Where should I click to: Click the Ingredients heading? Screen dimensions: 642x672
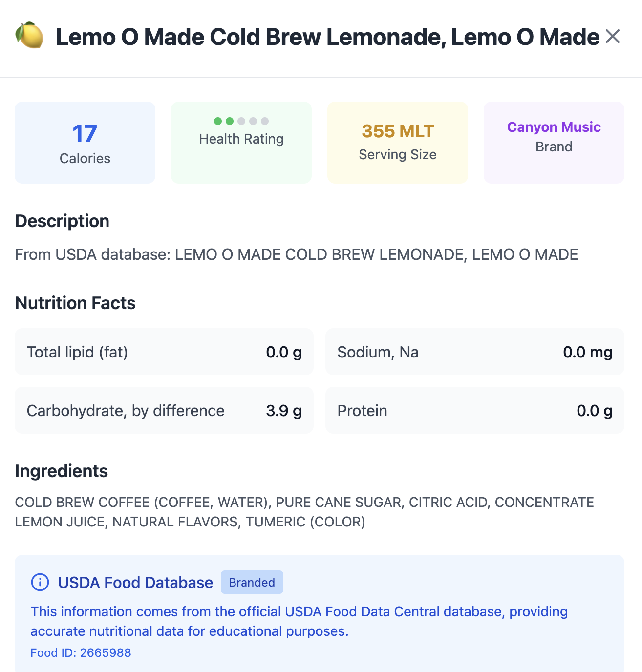62,471
